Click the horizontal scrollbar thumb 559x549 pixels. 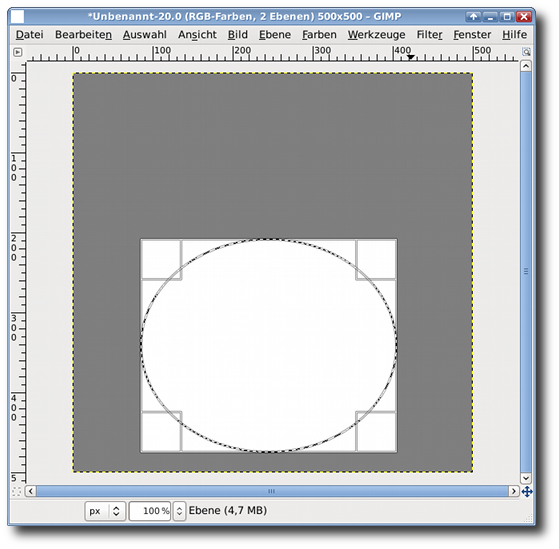point(272,492)
